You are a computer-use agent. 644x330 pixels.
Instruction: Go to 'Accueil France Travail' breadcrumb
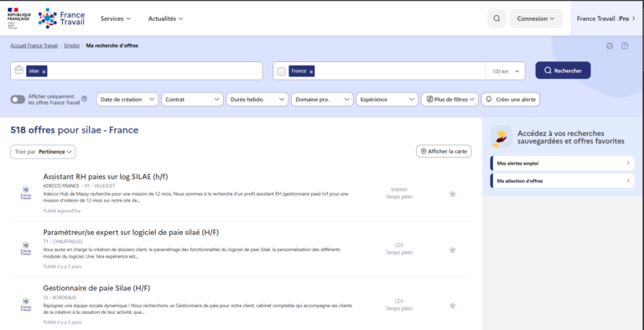coord(34,45)
